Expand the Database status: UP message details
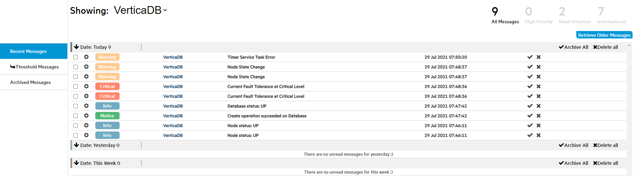 (x=86, y=106)
